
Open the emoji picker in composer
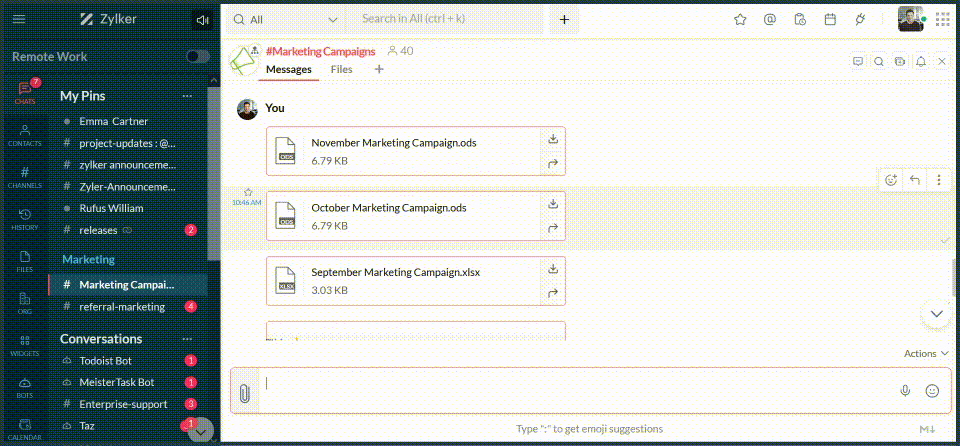(x=932, y=391)
